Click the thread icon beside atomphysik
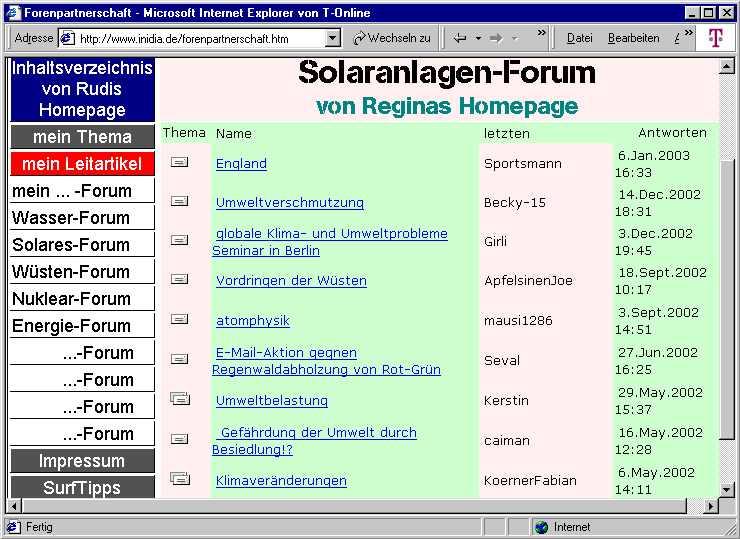Screen dimensions: 740x539 point(179,320)
